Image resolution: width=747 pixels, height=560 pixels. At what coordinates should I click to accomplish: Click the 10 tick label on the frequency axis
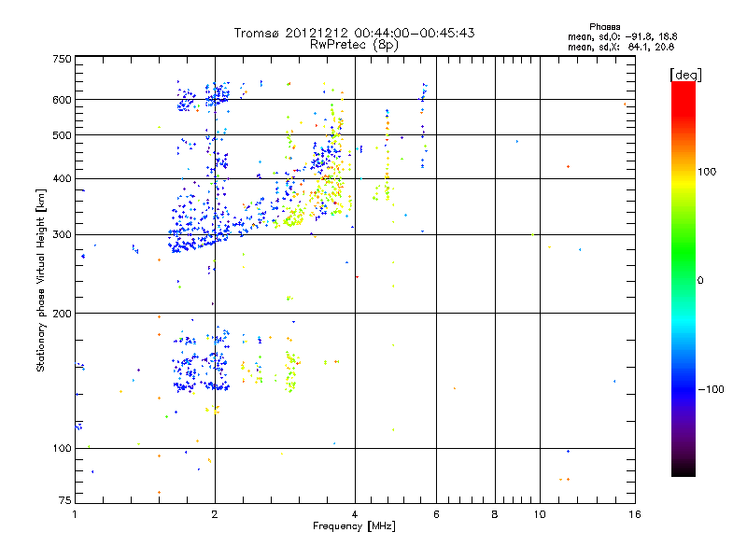tap(540, 514)
